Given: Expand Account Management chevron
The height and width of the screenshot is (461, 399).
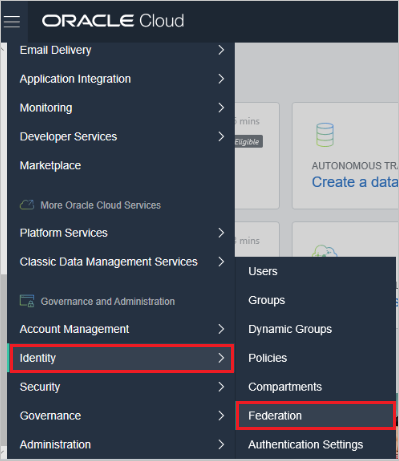Looking at the screenshot, I should (221, 329).
